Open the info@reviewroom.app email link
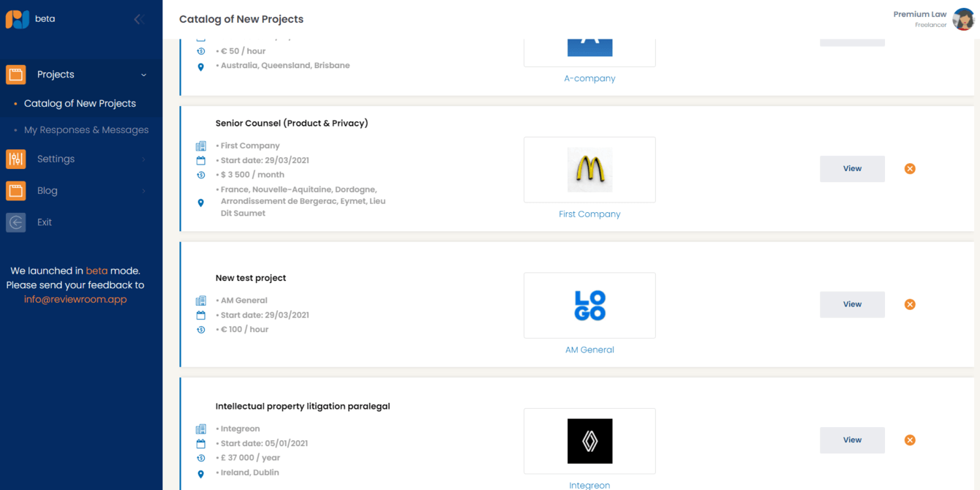 75,299
